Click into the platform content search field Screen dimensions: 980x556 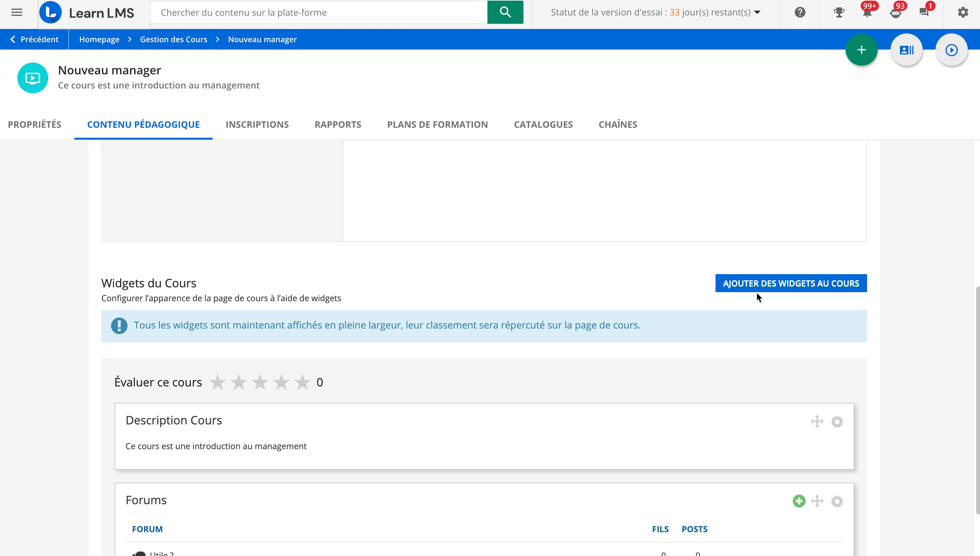pyautogui.click(x=319, y=12)
